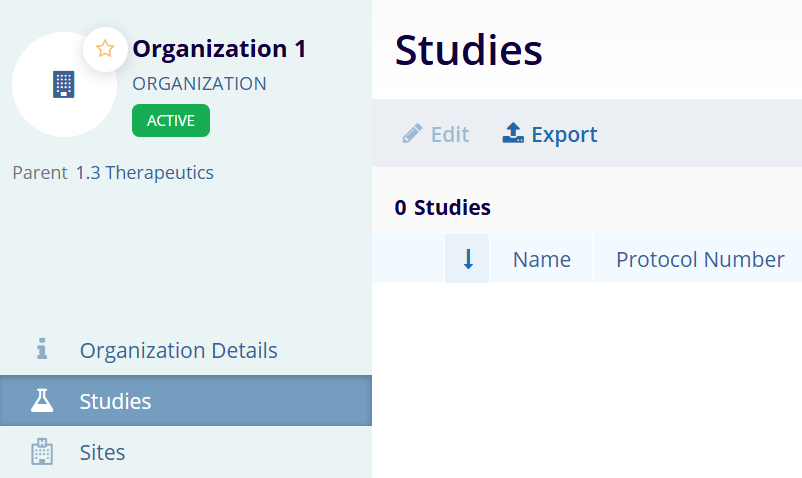The image size is (802, 478).
Task: Click the Organization 1 title text
Action: [219, 48]
